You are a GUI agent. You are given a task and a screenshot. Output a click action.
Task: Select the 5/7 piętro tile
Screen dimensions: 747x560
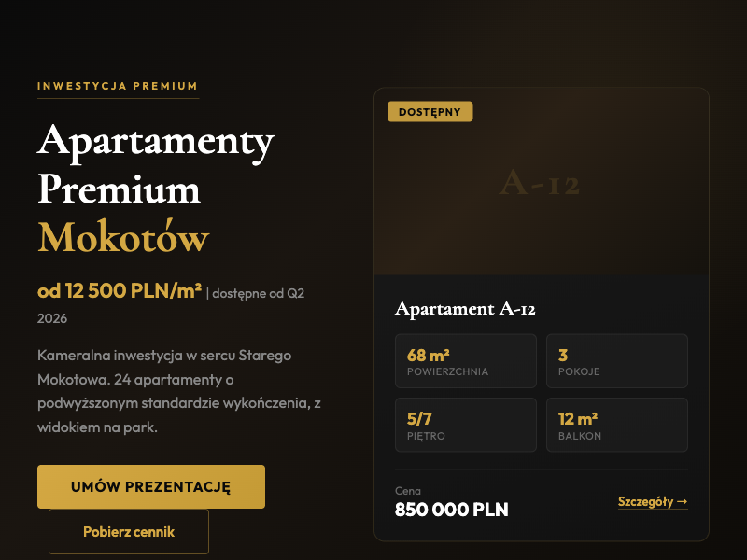click(465, 425)
